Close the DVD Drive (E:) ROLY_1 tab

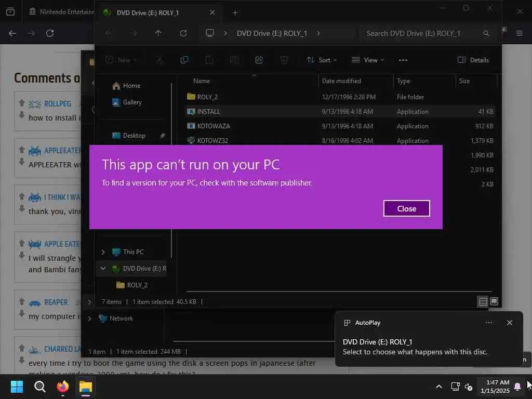point(212,12)
